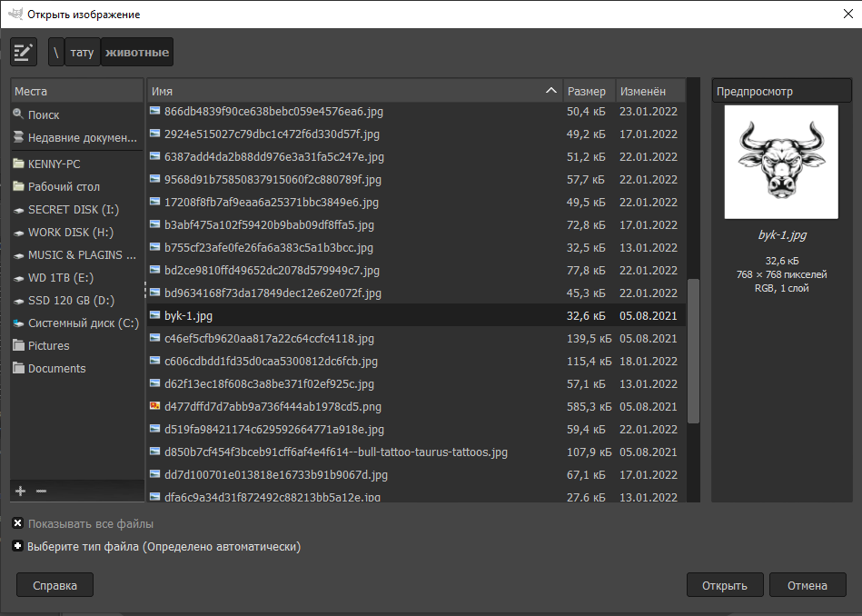Open the Documents bookmark folder
This screenshot has width=862, height=616.
77,369
